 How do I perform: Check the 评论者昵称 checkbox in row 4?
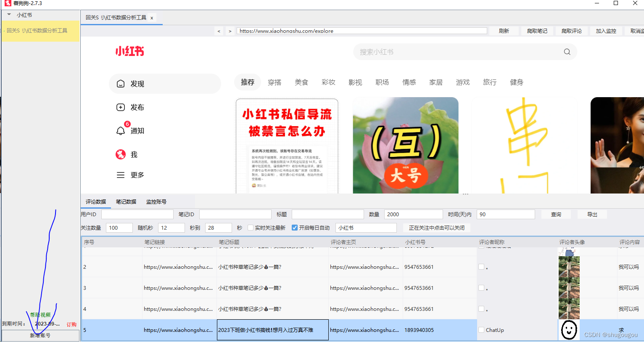pyautogui.click(x=481, y=309)
